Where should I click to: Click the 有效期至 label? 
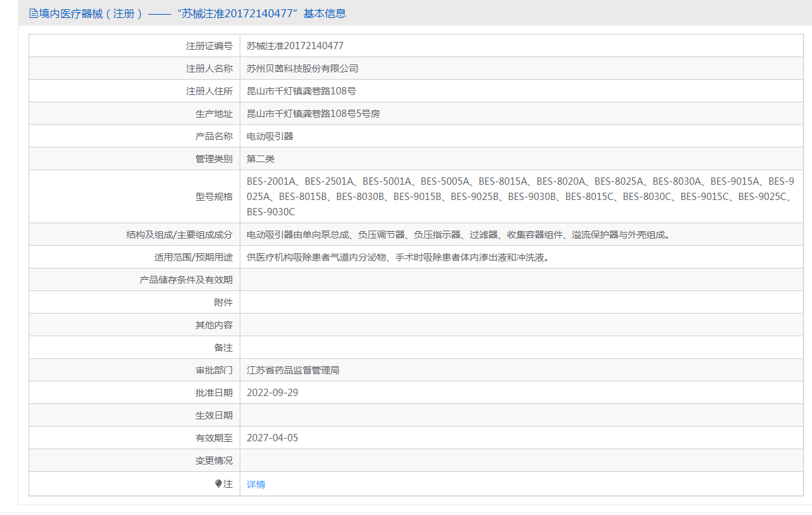pos(214,438)
